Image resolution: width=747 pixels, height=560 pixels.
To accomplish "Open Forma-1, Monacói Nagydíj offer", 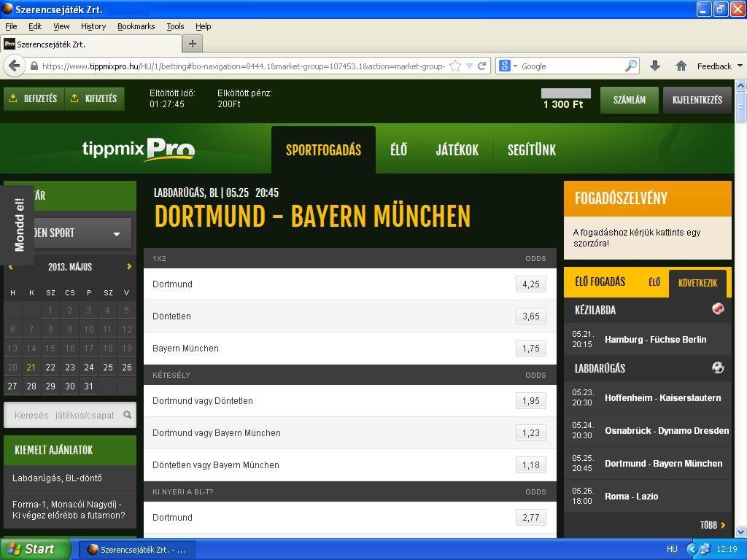I will click(x=70, y=510).
